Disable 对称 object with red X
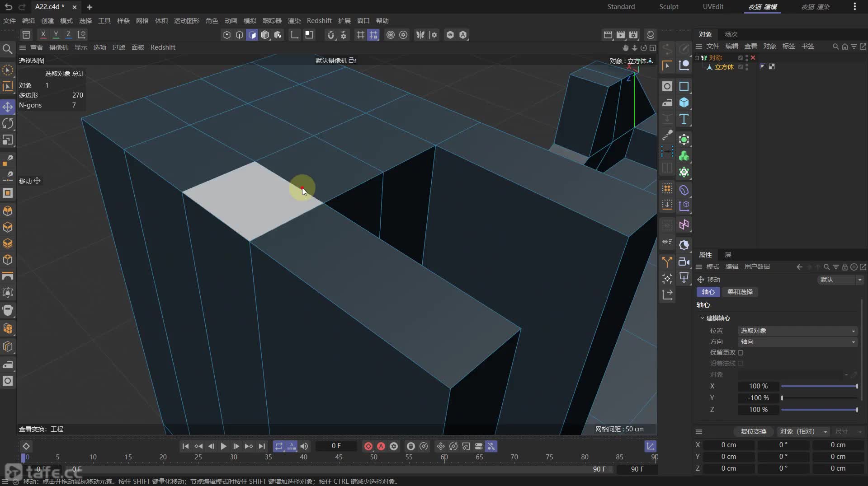Image resolution: width=868 pixels, height=486 pixels. [753, 58]
